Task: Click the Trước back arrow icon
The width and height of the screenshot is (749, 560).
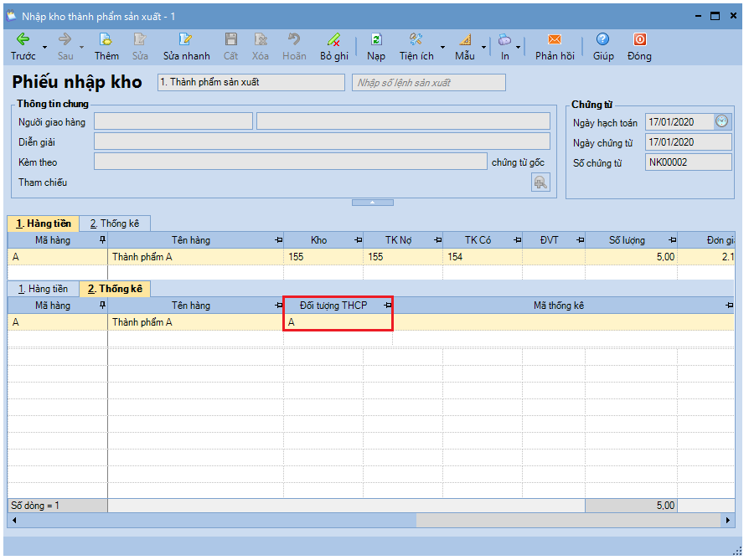Action: pyautogui.click(x=23, y=39)
